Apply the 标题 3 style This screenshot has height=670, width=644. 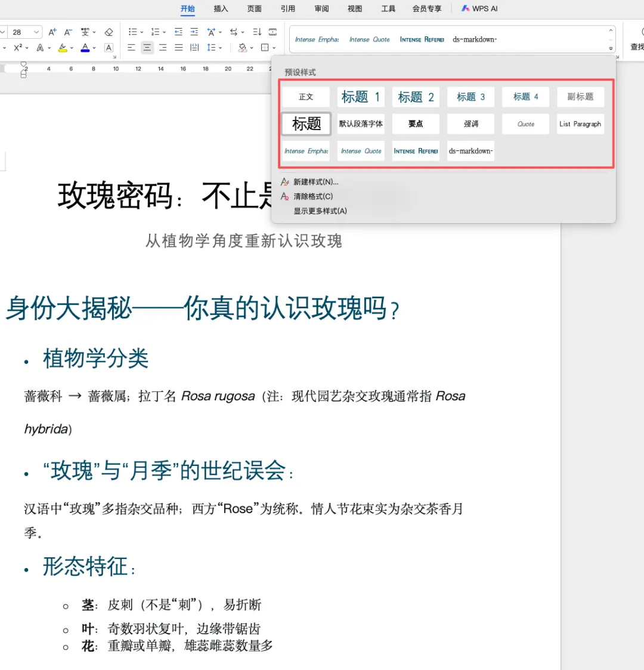tap(470, 97)
